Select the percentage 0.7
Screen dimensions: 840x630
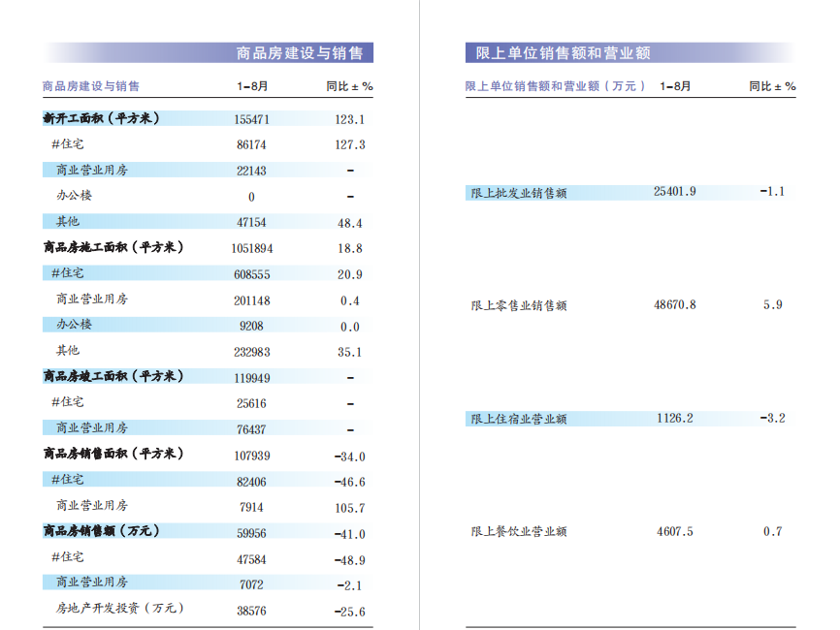[x=772, y=531]
